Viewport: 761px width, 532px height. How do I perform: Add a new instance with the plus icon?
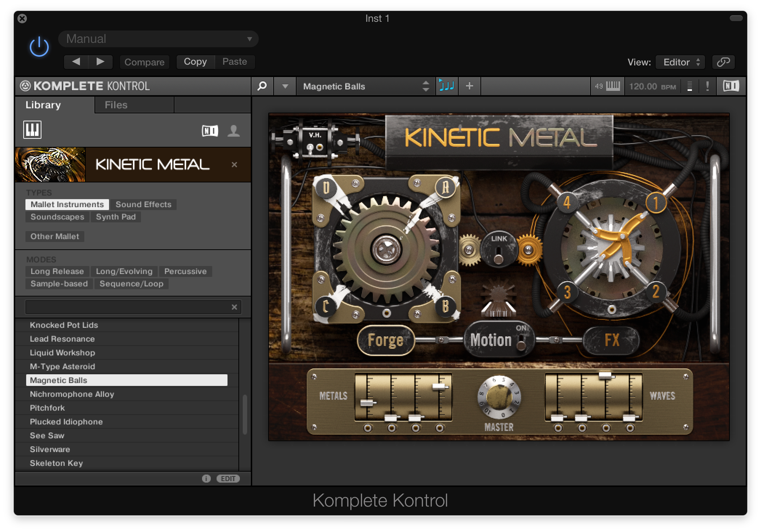pos(469,86)
